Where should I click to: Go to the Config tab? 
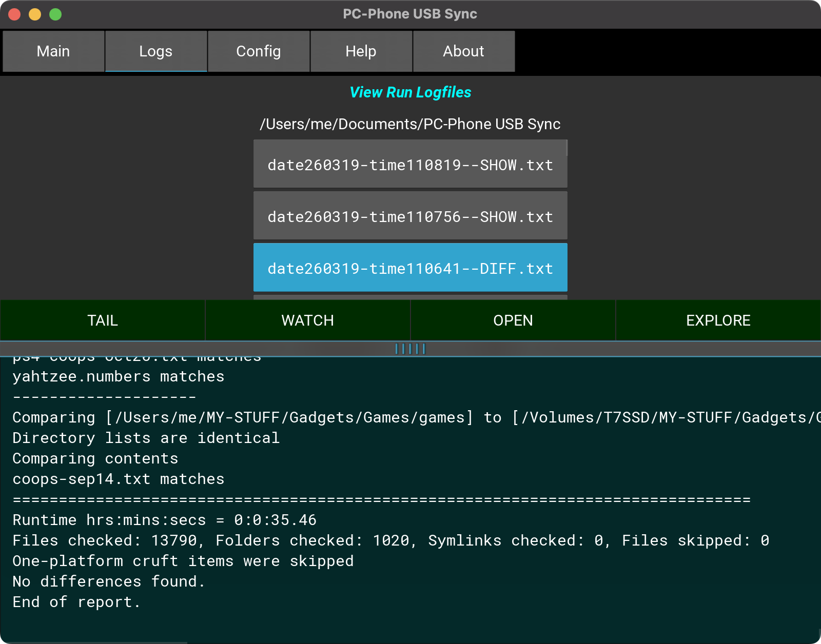click(259, 51)
